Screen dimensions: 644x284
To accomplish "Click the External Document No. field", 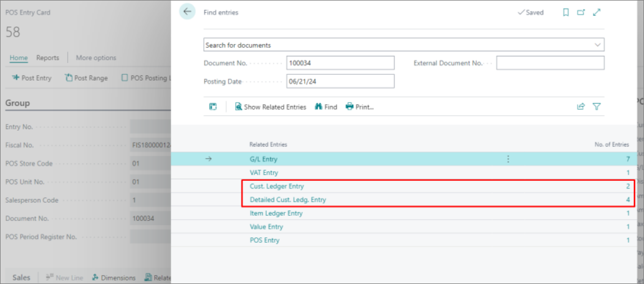I will pyautogui.click(x=551, y=63).
